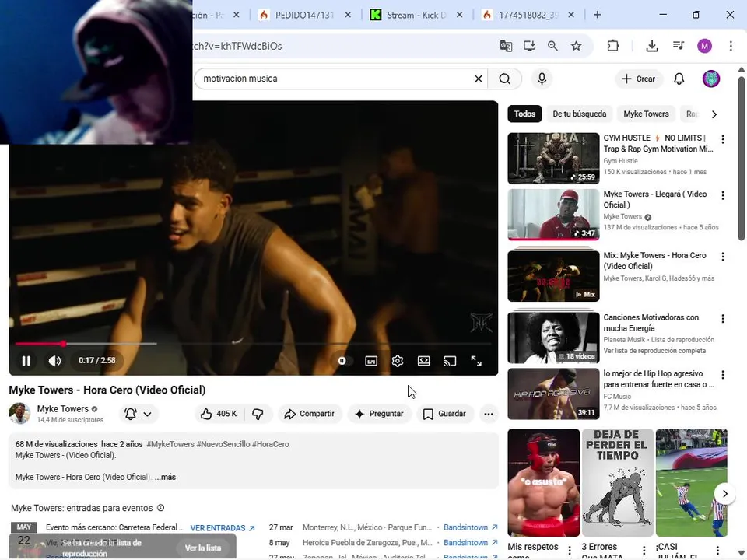Open the #HoraCero hashtag link

(271, 444)
